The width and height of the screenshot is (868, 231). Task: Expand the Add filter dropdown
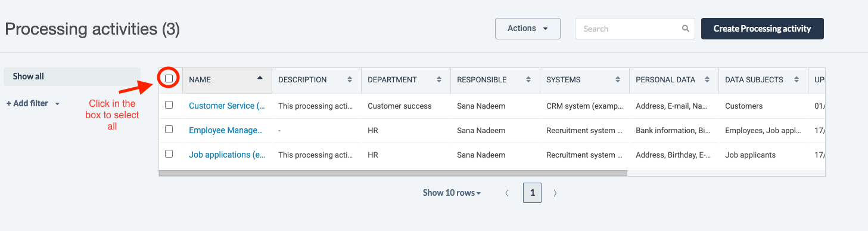click(x=33, y=103)
